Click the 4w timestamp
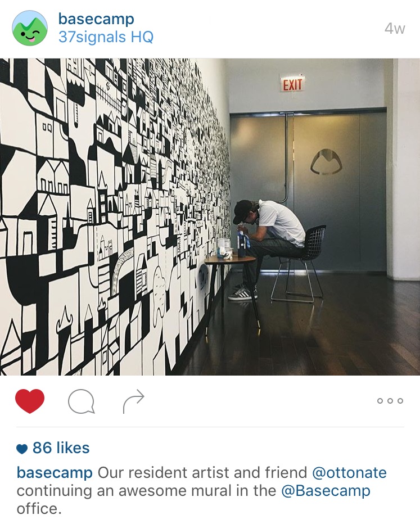This screenshot has height=524, width=420. tap(395, 29)
